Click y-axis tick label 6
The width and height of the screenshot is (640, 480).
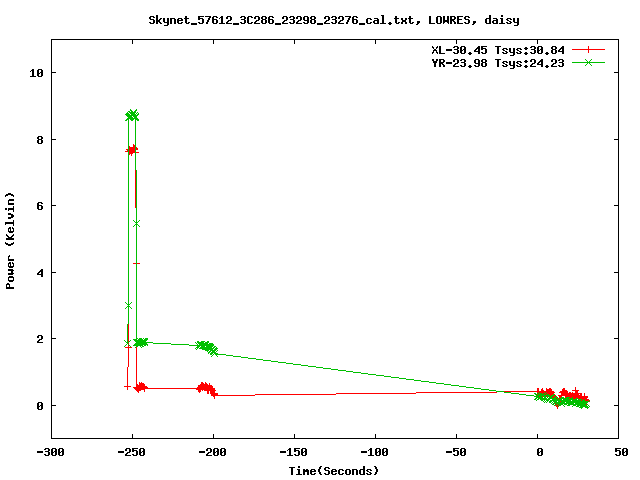pos(40,206)
